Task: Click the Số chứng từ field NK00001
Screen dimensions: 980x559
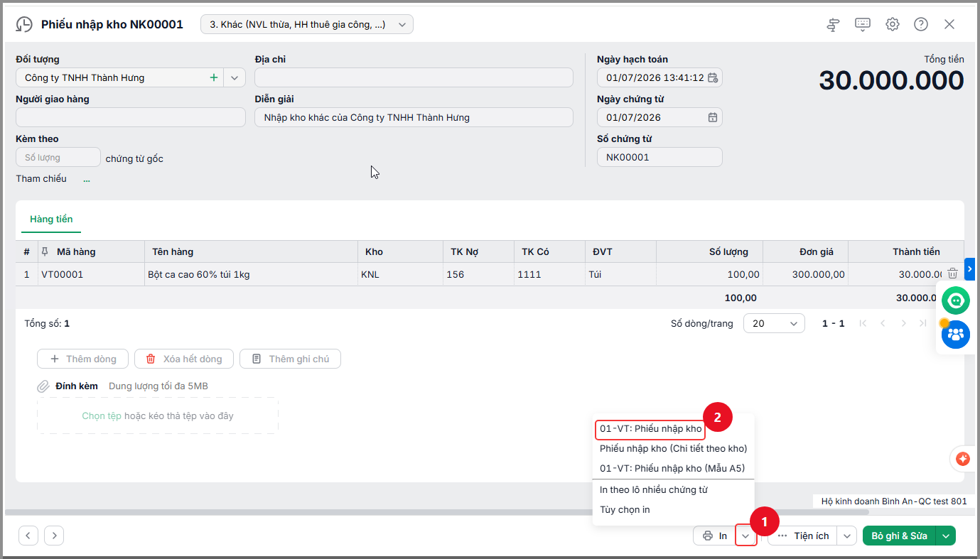Action: pos(659,157)
